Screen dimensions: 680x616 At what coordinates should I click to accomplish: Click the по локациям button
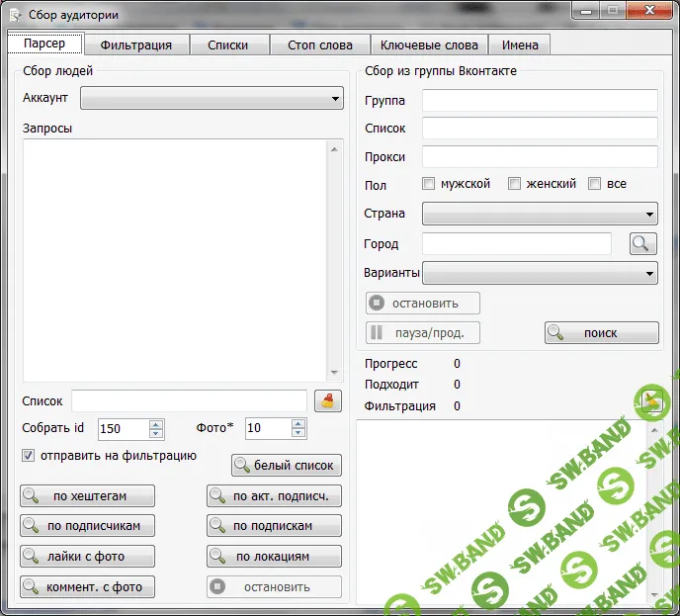tap(274, 556)
